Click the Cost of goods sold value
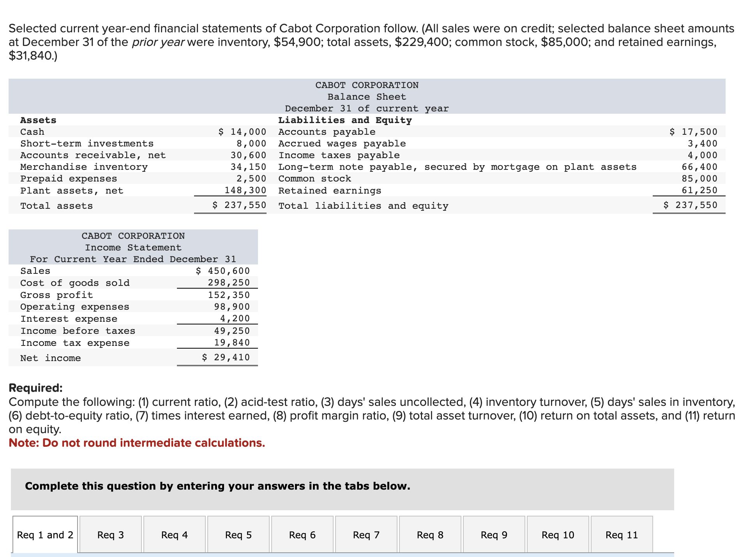This screenshot has width=756, height=557. (x=229, y=282)
